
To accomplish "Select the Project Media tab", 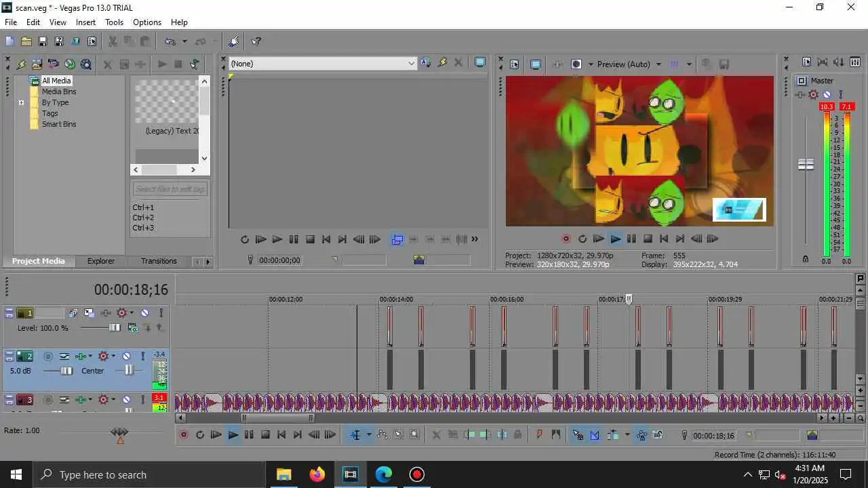I will pos(39,261).
